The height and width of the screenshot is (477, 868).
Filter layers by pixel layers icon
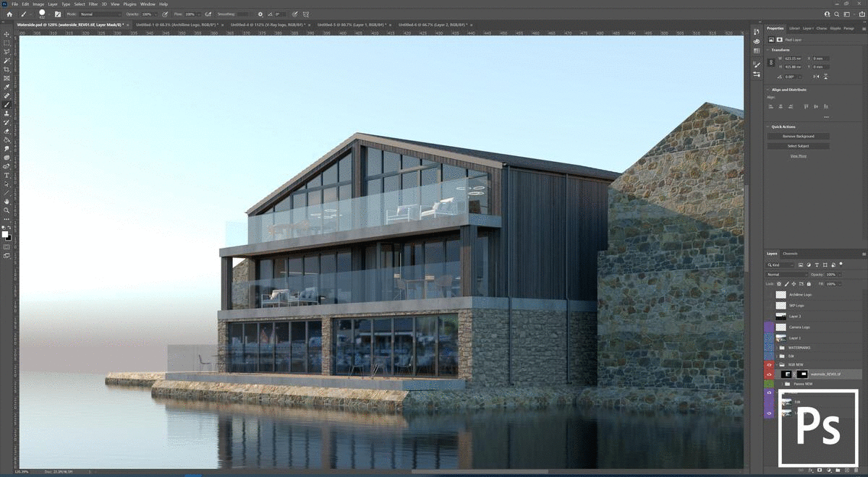(x=801, y=265)
